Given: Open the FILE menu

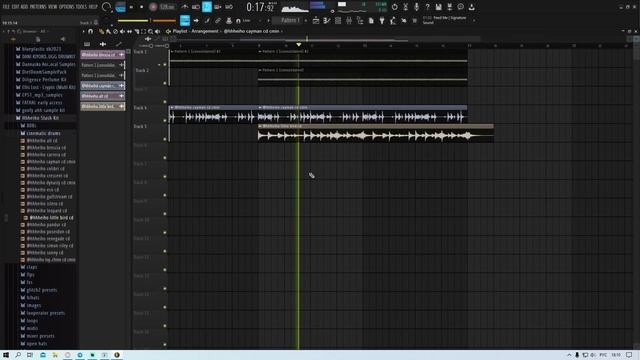Looking at the screenshot, I should (6, 7).
